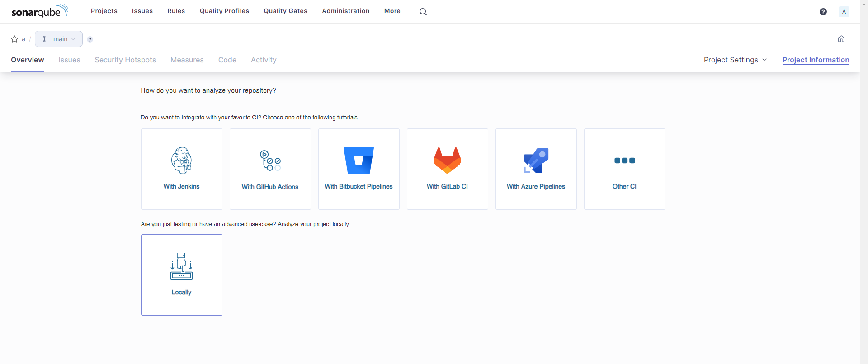
Task: Open the Project Information link
Action: (816, 60)
